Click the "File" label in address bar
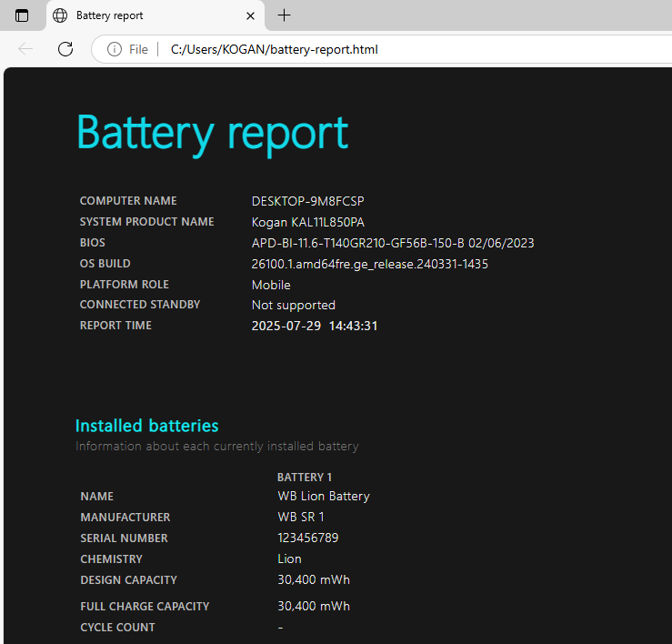The image size is (672, 644). 138,49
